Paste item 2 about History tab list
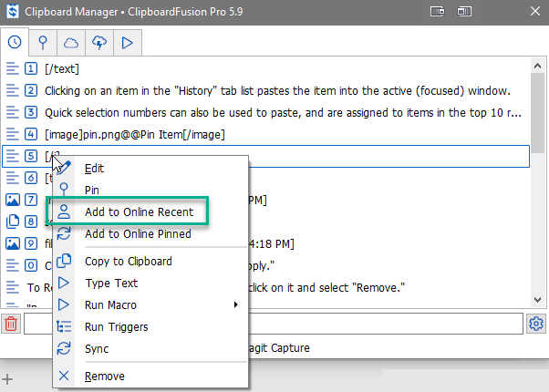This screenshot has height=392, width=549. click(265, 91)
